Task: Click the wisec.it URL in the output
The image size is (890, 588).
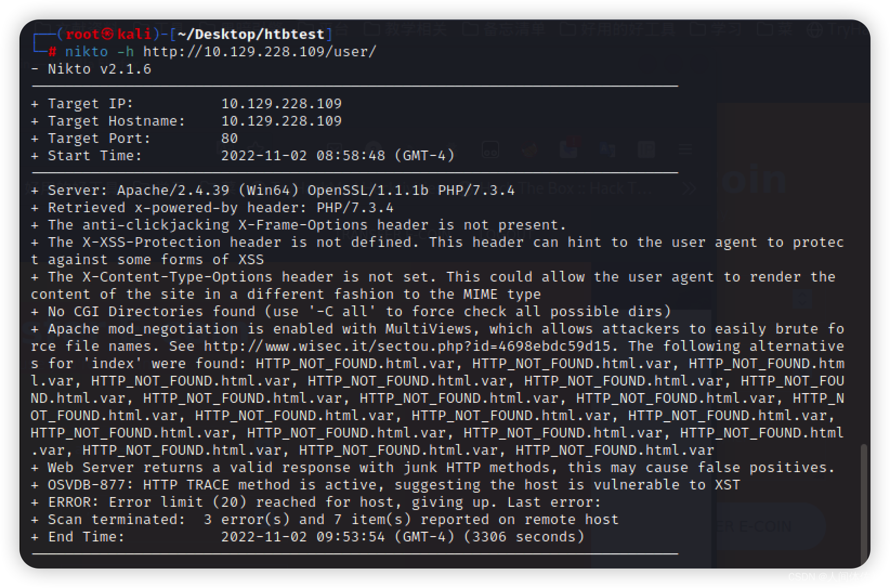Action: tap(407, 346)
